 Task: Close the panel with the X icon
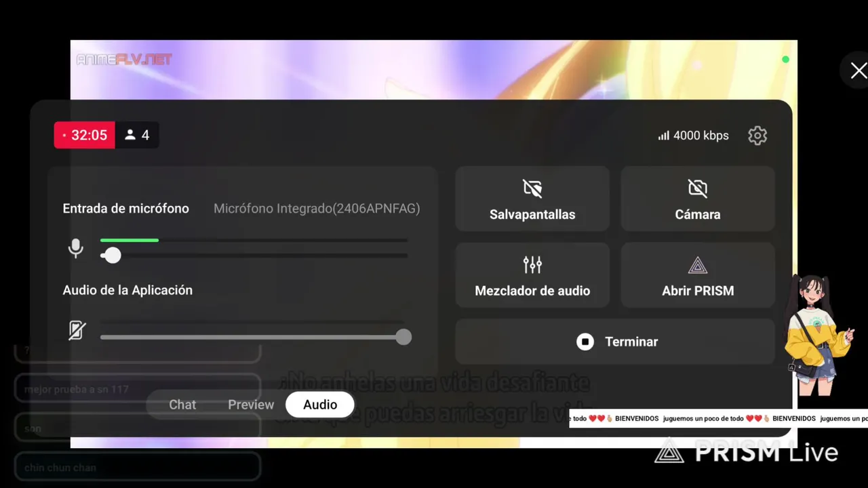tap(859, 70)
